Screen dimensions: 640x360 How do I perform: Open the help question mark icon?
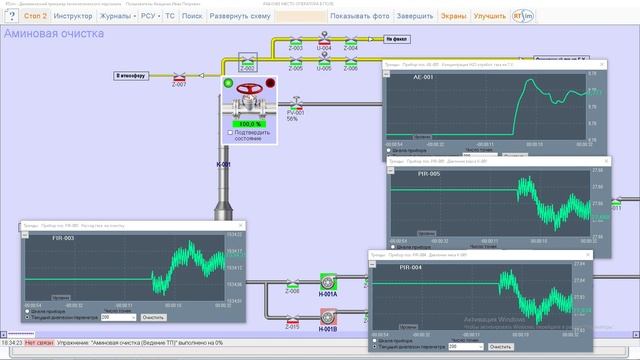click(11, 16)
